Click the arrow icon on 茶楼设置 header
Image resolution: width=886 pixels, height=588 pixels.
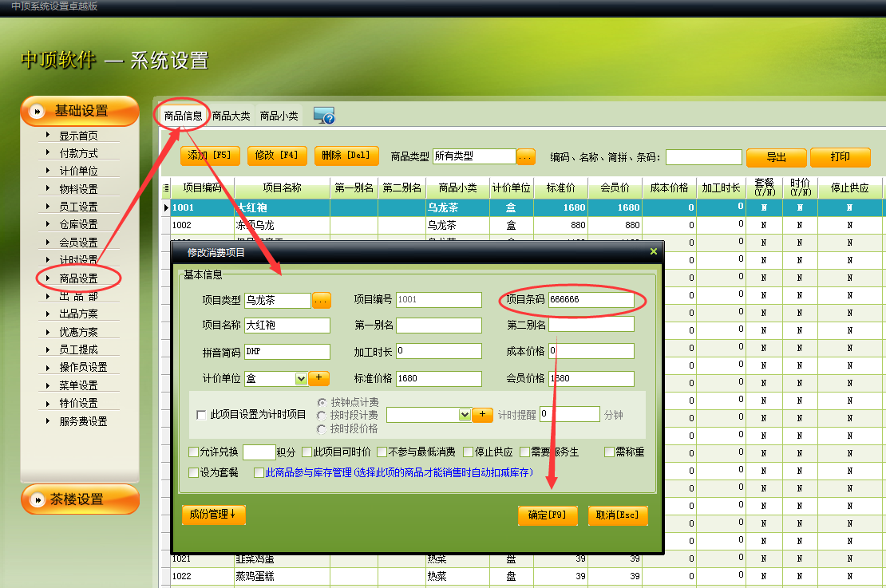click(37, 500)
